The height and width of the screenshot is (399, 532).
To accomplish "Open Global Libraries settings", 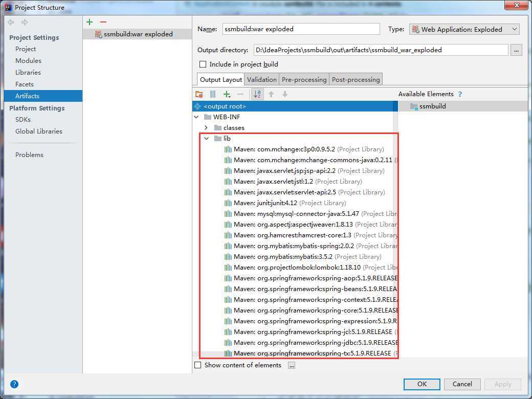I will click(39, 131).
